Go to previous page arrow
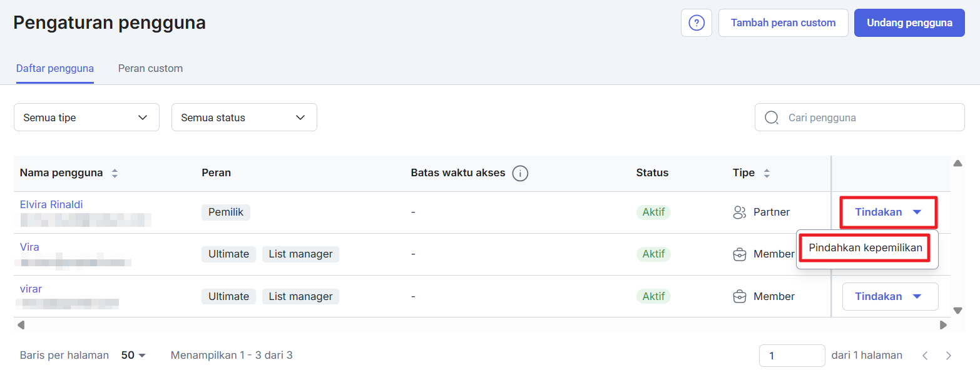Screen dimensions: 980x385 click(925, 356)
